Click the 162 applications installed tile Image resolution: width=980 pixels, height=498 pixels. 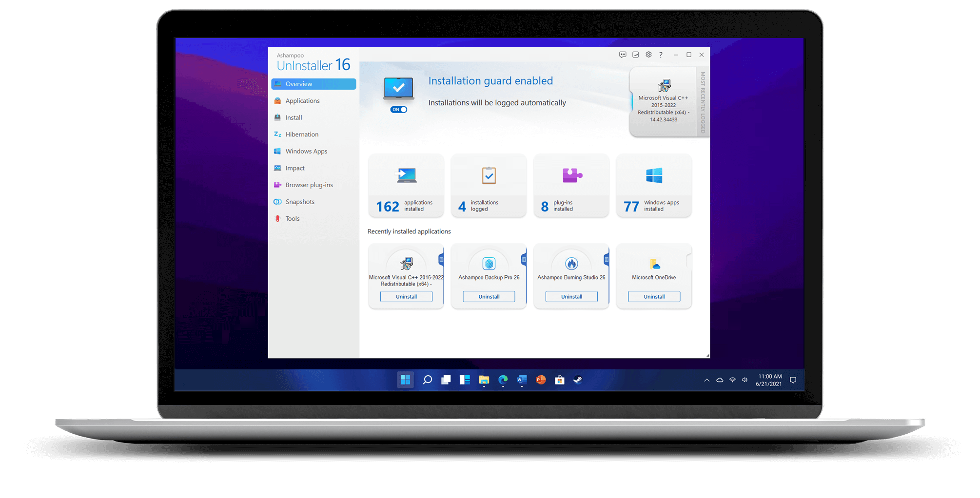pyautogui.click(x=406, y=185)
